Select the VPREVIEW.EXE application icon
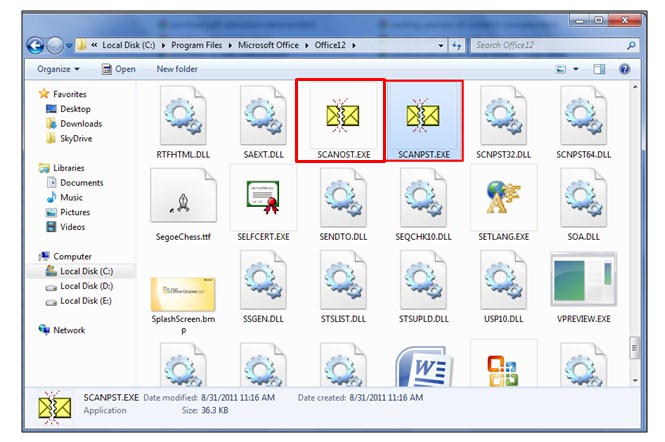Image resolution: width=665 pixels, height=442 pixels. pos(584,279)
